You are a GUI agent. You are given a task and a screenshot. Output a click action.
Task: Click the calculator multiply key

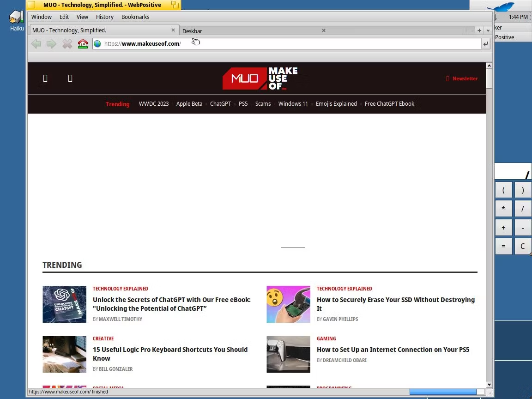tap(503, 209)
